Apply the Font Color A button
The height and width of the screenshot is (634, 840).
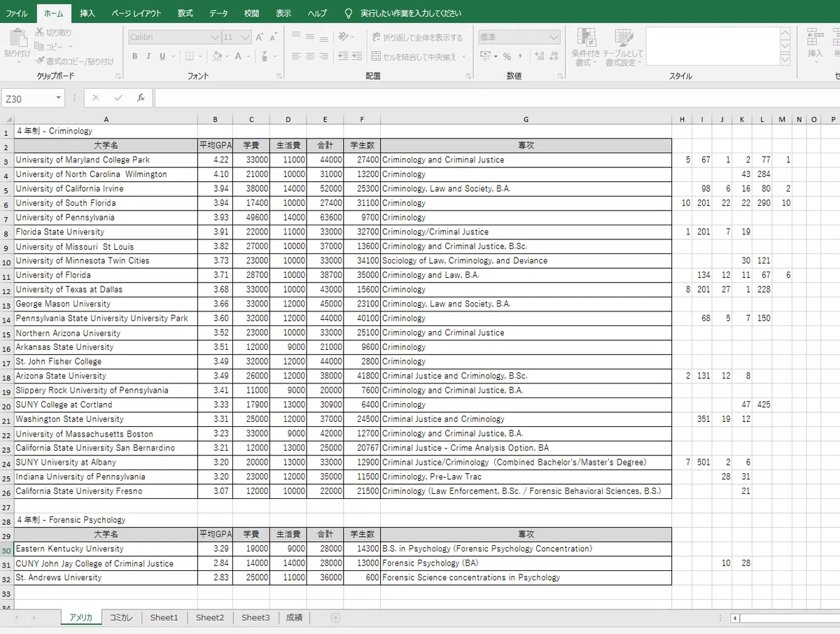coord(238,57)
